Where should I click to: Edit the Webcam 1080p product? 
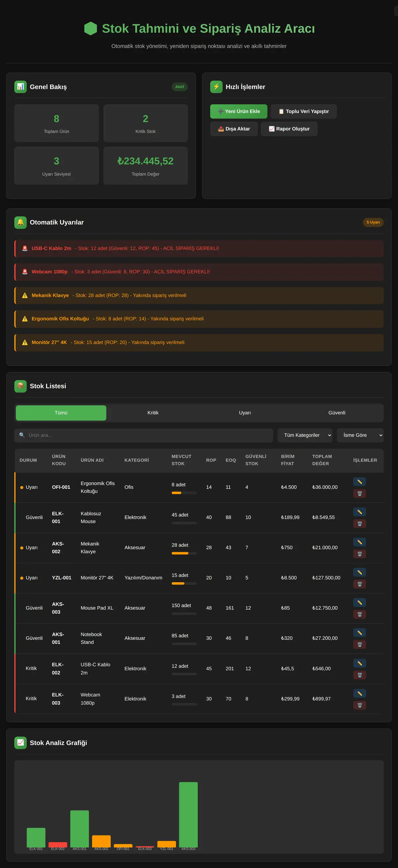pos(359,693)
